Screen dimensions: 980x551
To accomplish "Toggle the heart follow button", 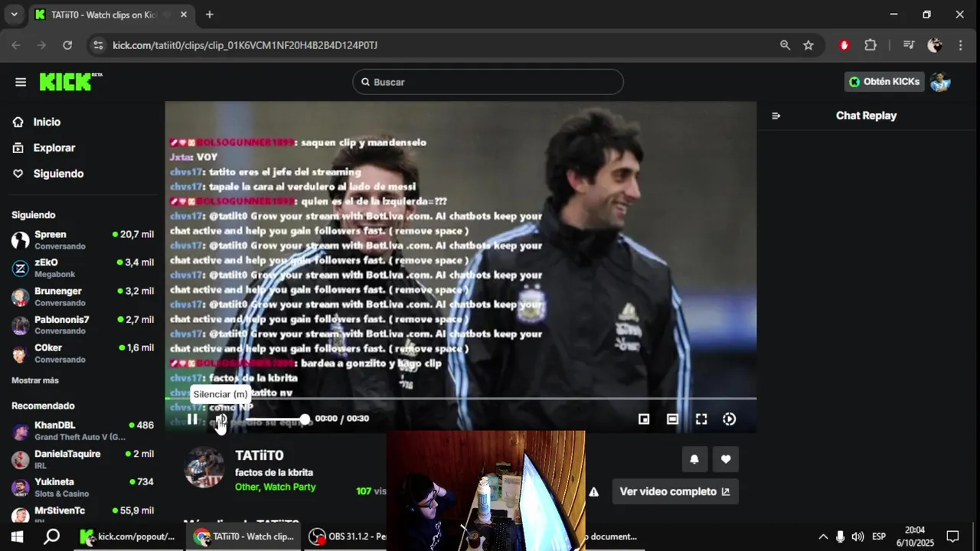I will pyautogui.click(x=726, y=459).
